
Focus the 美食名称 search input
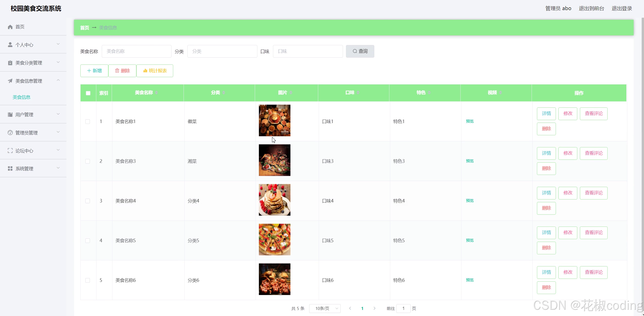[136, 51]
